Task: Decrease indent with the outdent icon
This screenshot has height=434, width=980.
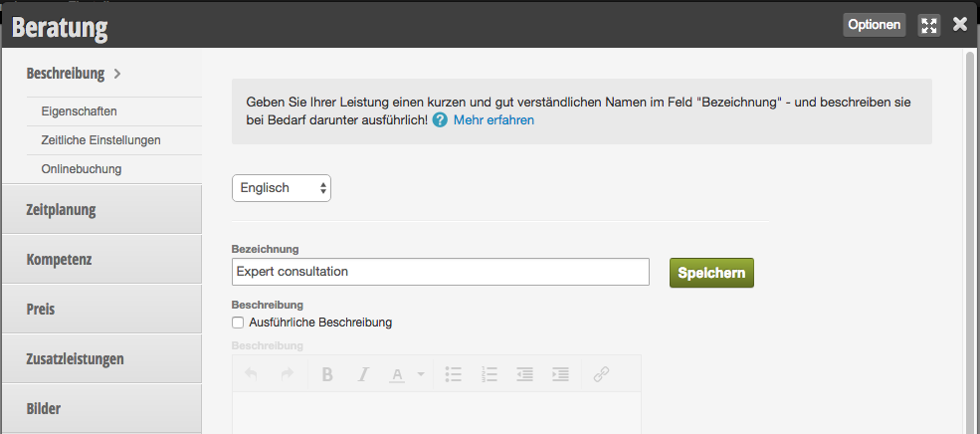Action: [x=525, y=374]
